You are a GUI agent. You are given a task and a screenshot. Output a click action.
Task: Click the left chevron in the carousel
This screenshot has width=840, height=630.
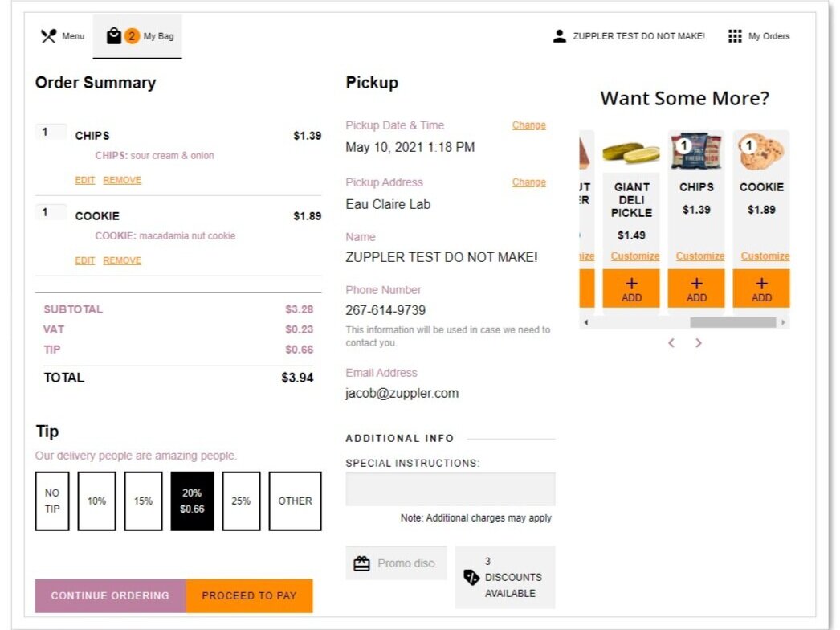(x=671, y=342)
